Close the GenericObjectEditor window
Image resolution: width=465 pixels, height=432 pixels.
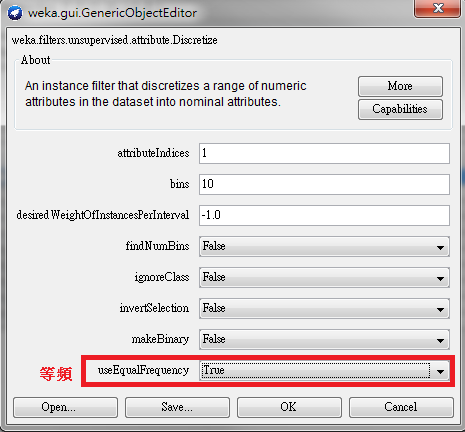(437, 8)
